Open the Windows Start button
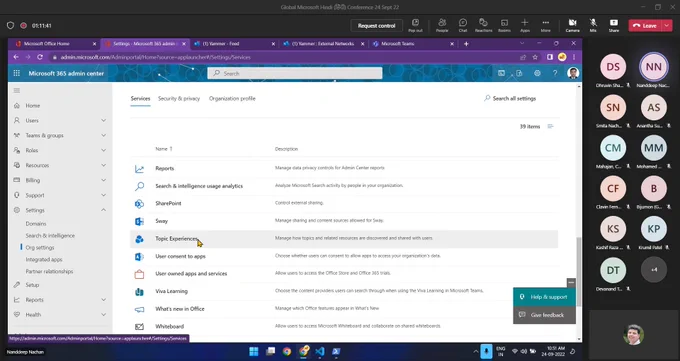This screenshot has height=361, width=680. (x=254, y=351)
